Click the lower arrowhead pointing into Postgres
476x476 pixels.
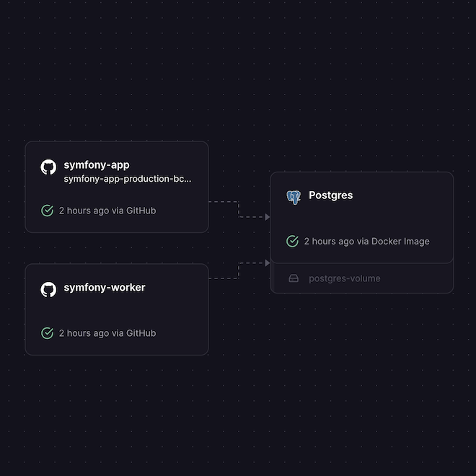point(267,263)
